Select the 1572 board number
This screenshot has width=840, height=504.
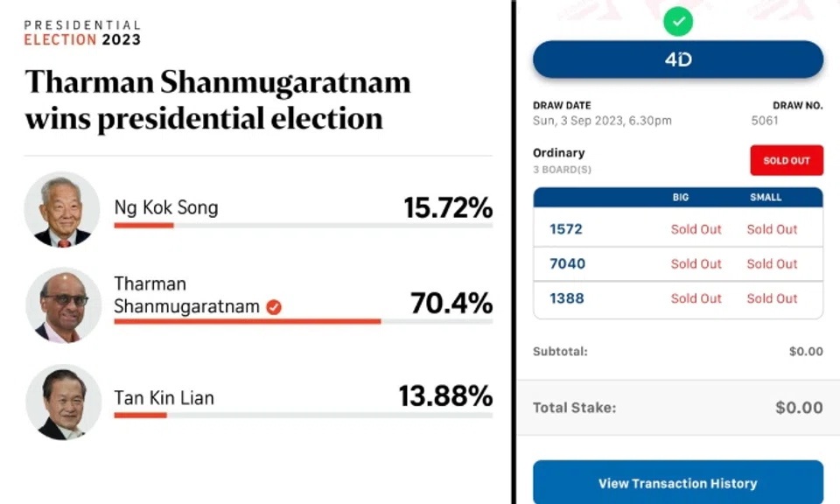tap(566, 229)
